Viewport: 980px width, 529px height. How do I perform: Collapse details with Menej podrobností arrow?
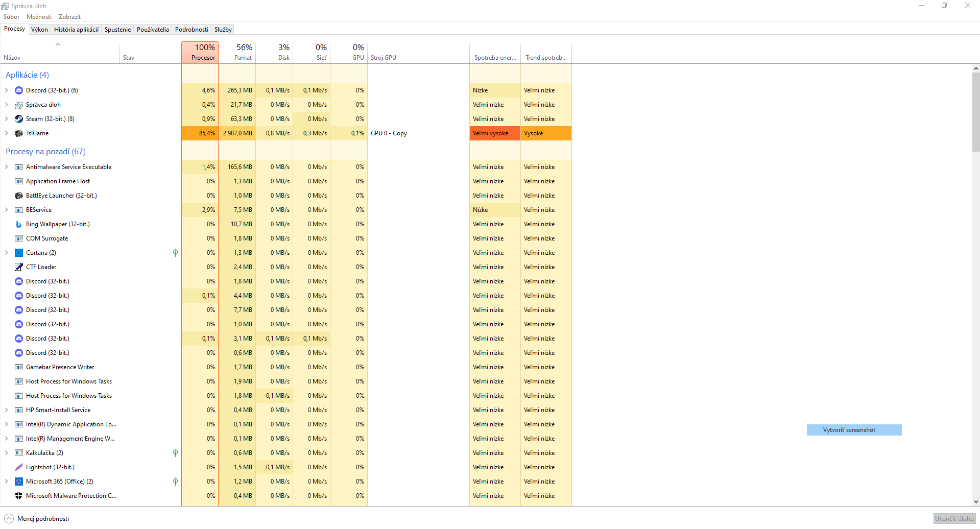[x=9, y=518]
